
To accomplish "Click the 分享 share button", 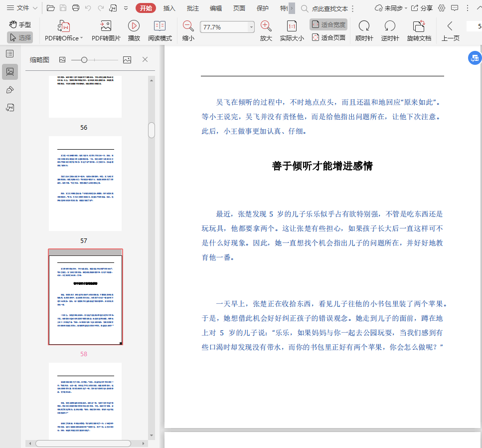I will tap(421, 8).
